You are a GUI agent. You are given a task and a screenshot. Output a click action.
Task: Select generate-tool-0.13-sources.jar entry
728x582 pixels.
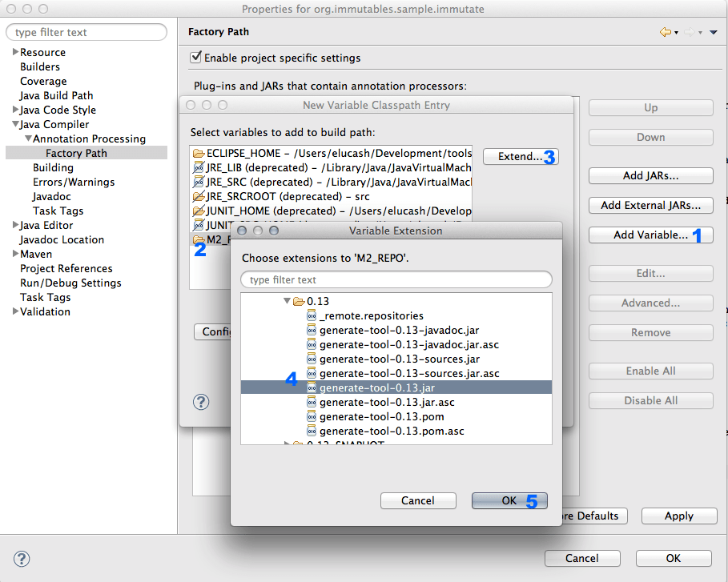pos(396,359)
